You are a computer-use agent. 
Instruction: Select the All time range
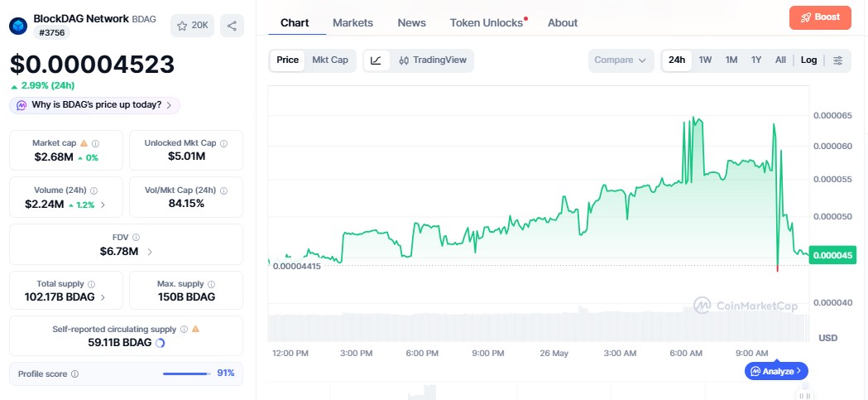point(780,60)
